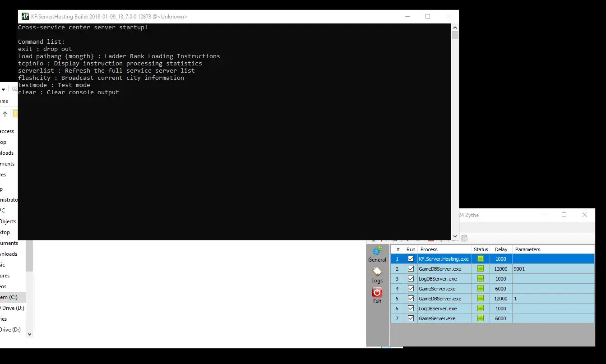Click green status indicator in row 6
This screenshot has height=364, width=606.
(481, 309)
